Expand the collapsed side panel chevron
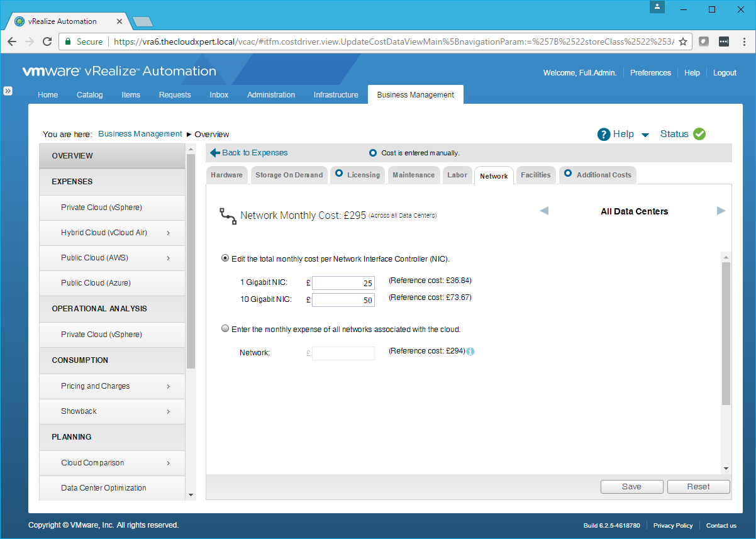 (x=8, y=91)
